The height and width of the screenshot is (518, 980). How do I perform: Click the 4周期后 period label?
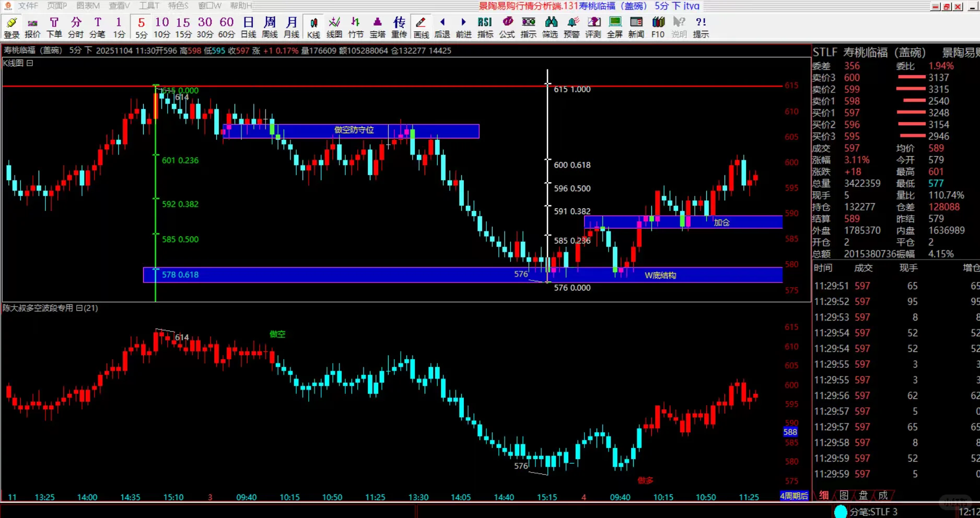point(794,496)
